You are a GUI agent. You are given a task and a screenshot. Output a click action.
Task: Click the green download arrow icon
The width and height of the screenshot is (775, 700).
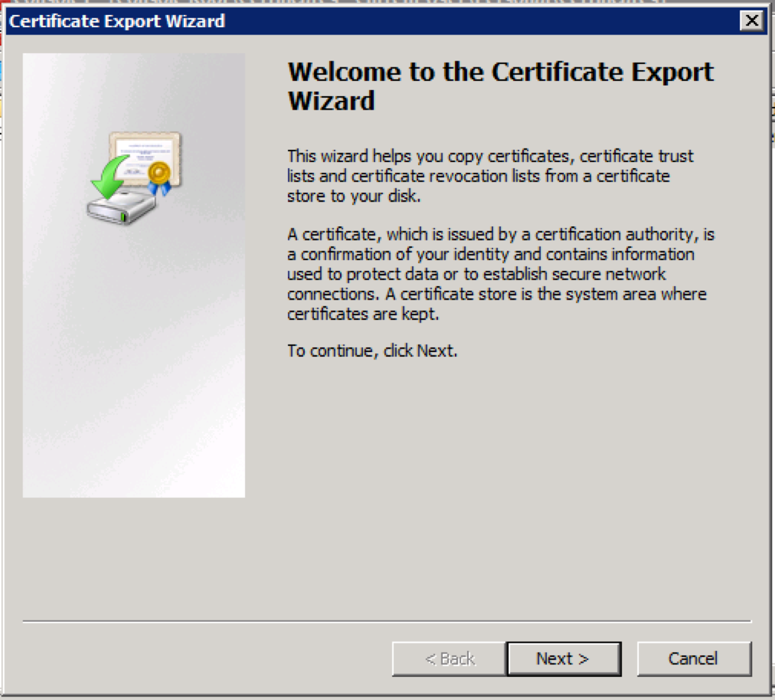pyautogui.click(x=108, y=174)
